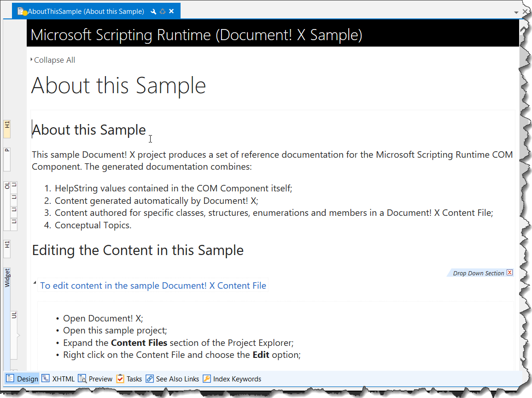Click the Editing the Content in this Sample heading
Screen dimensions: 532x398
coord(138,250)
